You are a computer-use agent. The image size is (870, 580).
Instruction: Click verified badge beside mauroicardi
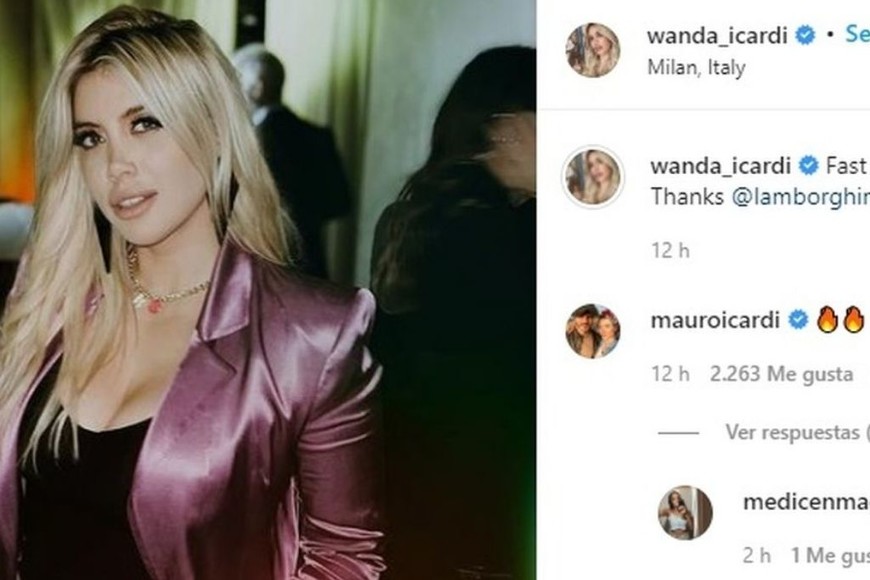(x=798, y=320)
